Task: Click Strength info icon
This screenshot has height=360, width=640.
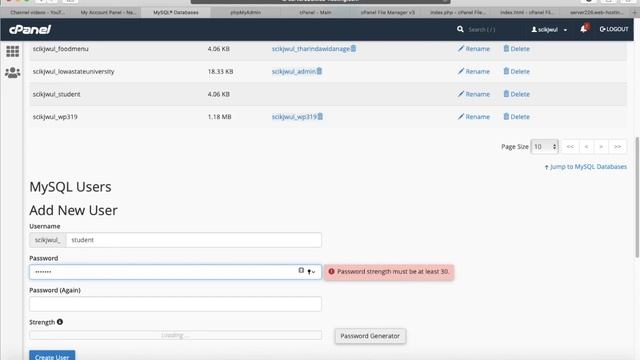Action: pyautogui.click(x=60, y=322)
